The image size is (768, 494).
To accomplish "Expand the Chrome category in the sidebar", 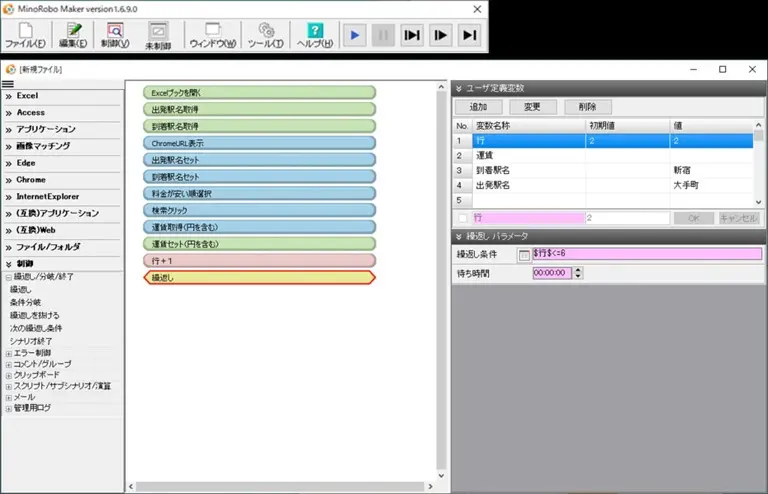I will pyautogui.click(x=61, y=180).
